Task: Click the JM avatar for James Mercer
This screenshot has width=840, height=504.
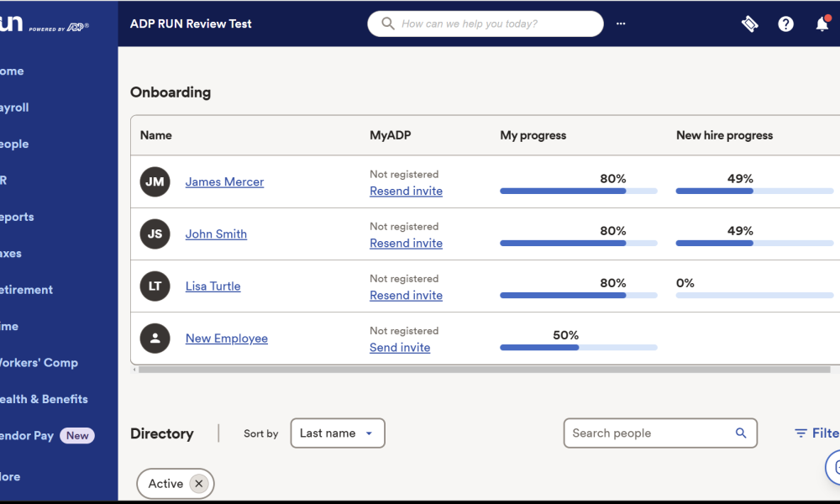Action: pyautogui.click(x=155, y=182)
